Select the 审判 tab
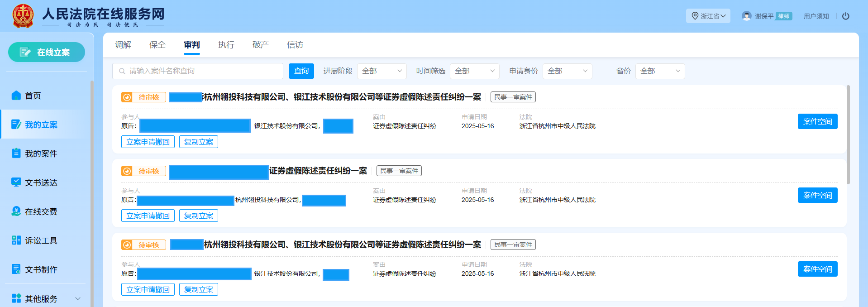 coord(192,45)
